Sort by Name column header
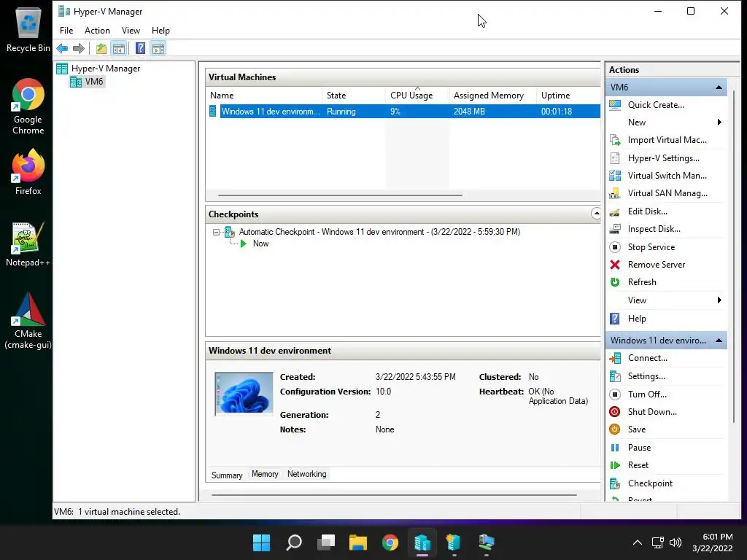The width and height of the screenshot is (747, 560). click(x=264, y=96)
